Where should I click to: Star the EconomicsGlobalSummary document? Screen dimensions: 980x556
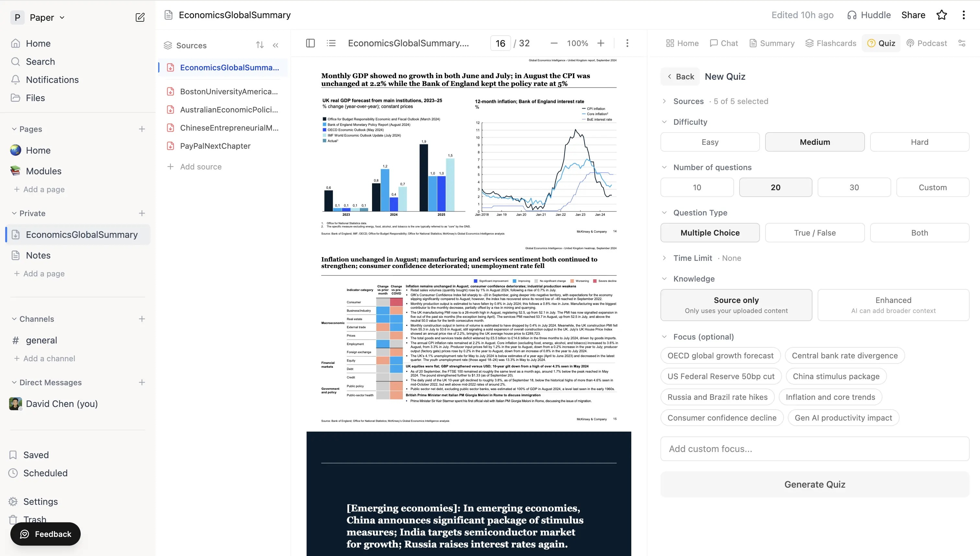pos(941,15)
